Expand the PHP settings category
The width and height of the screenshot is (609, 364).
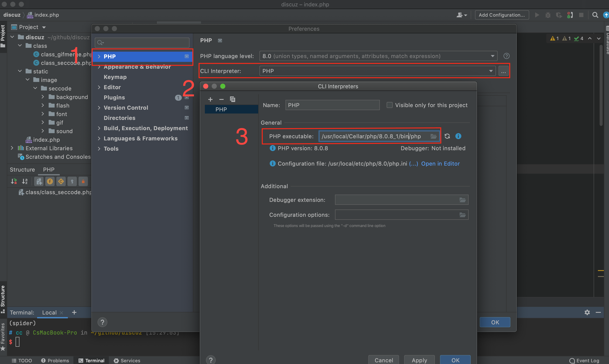point(99,57)
